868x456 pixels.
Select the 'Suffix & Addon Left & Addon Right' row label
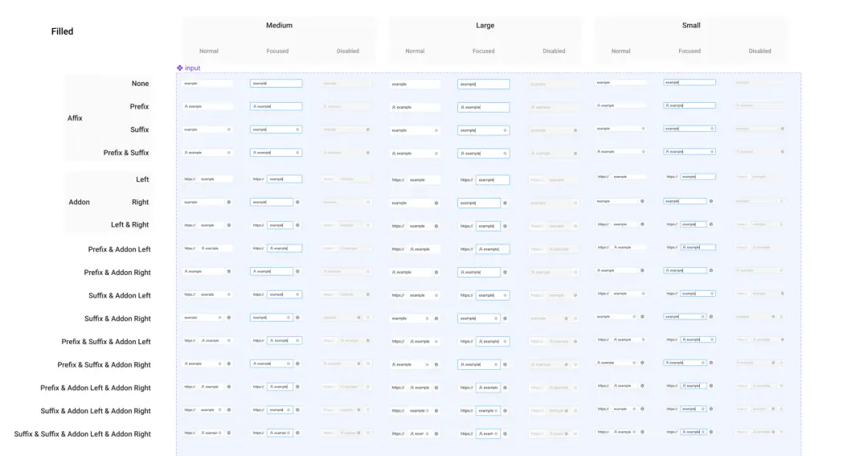click(x=95, y=411)
